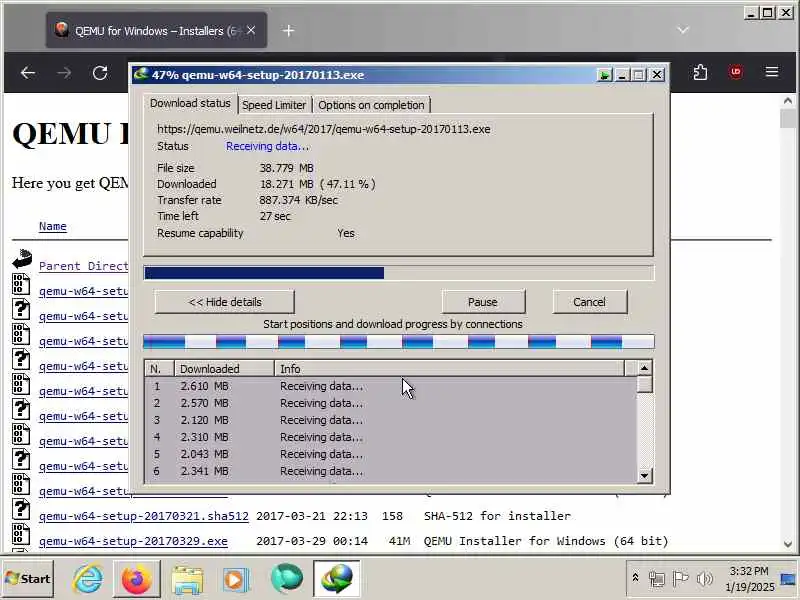Screen dimensions: 800x600
Task: Select connection row with 2.310 MB
Action: tap(391, 437)
